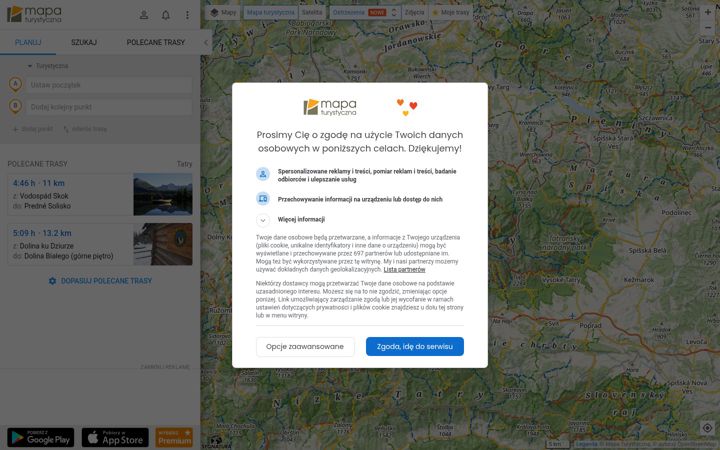Viewport: 720px width, 450px height.
Task: Toggle the 'Ostrzeżenia' warnings layer
Action: point(359,12)
